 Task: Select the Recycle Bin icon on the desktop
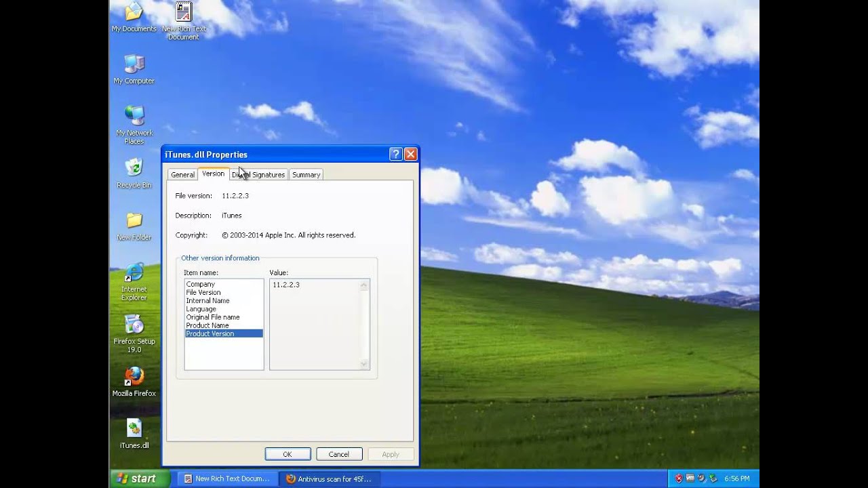pyautogui.click(x=134, y=174)
